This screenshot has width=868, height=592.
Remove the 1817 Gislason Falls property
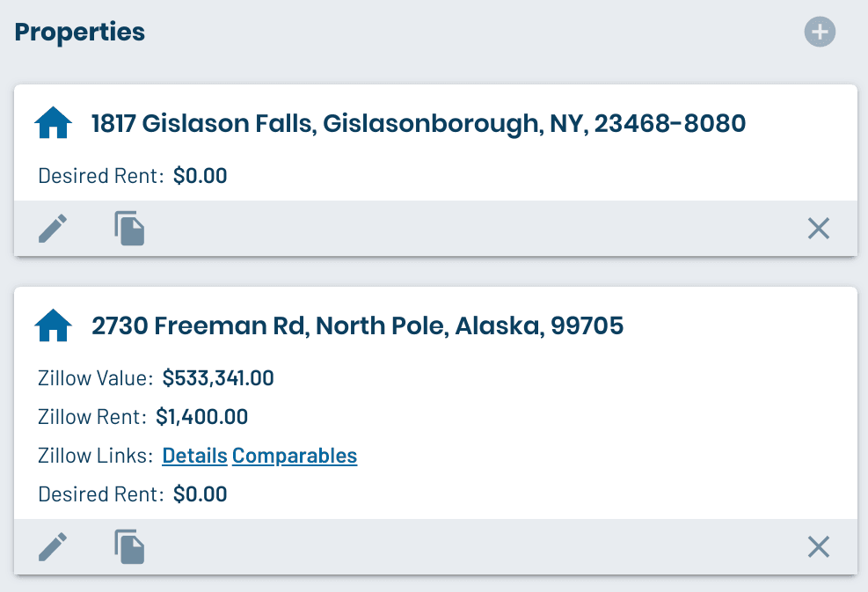pos(819,229)
